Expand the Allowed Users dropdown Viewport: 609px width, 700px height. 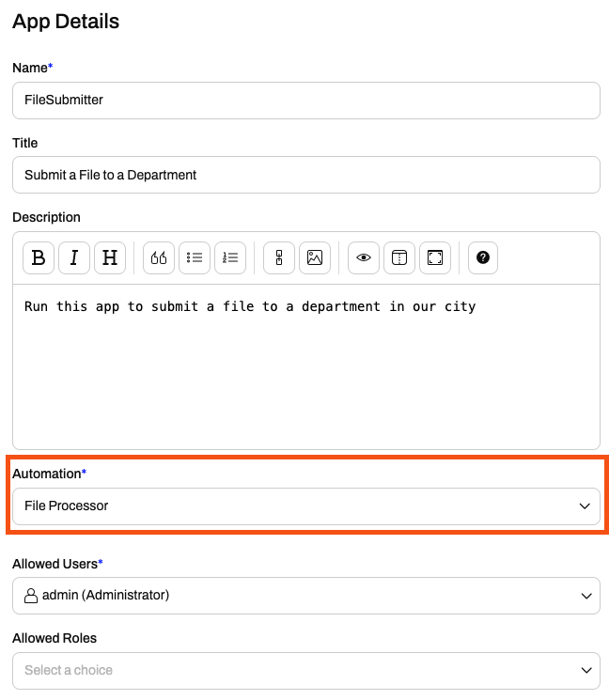pos(306,596)
